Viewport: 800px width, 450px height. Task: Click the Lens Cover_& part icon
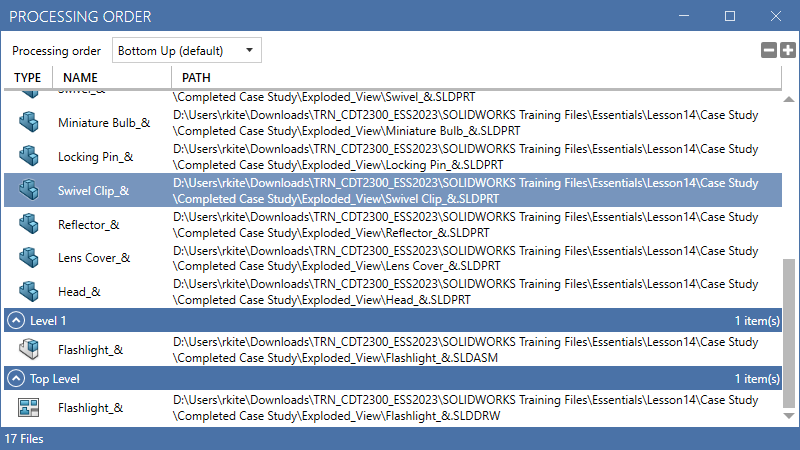click(x=29, y=258)
